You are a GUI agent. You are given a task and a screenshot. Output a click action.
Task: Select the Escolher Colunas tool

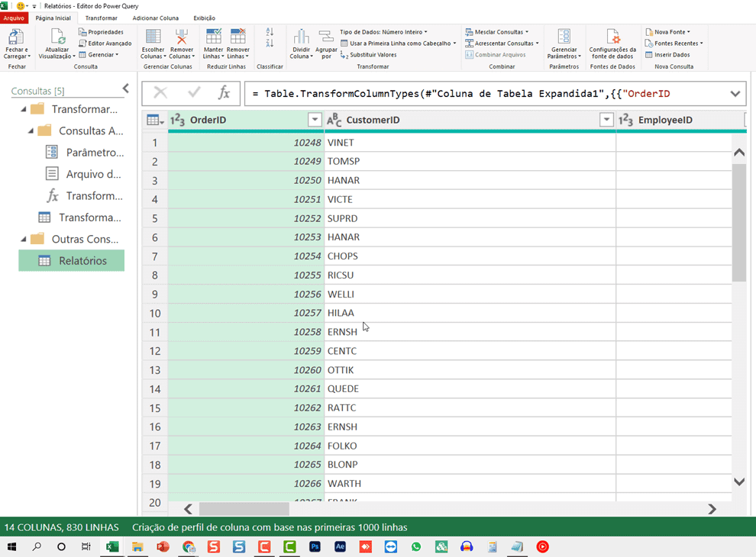[x=153, y=43]
